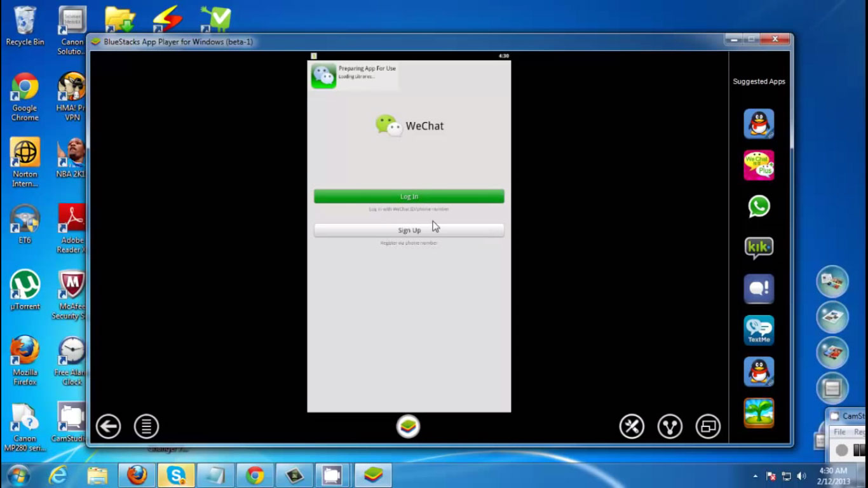868x488 pixels.
Task: Open Action Center flag in tray
Action: pos(771,476)
